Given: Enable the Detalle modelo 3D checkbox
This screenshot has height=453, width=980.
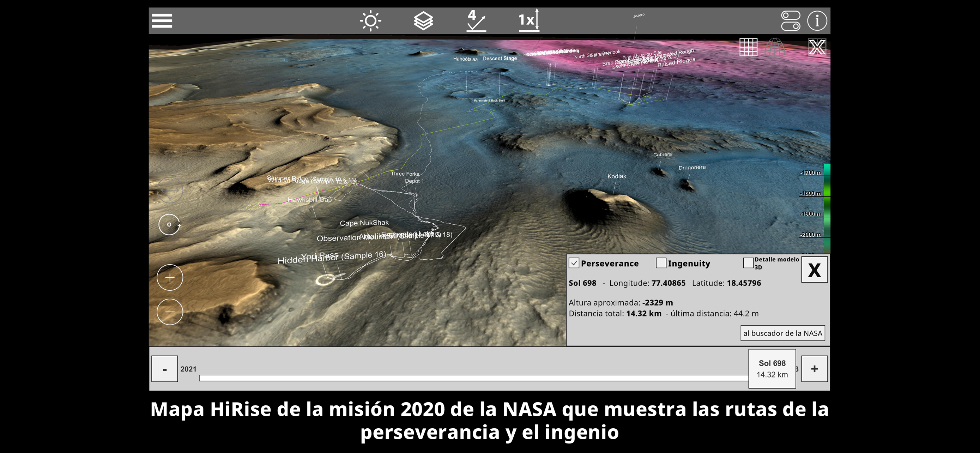Looking at the screenshot, I should coord(748,263).
